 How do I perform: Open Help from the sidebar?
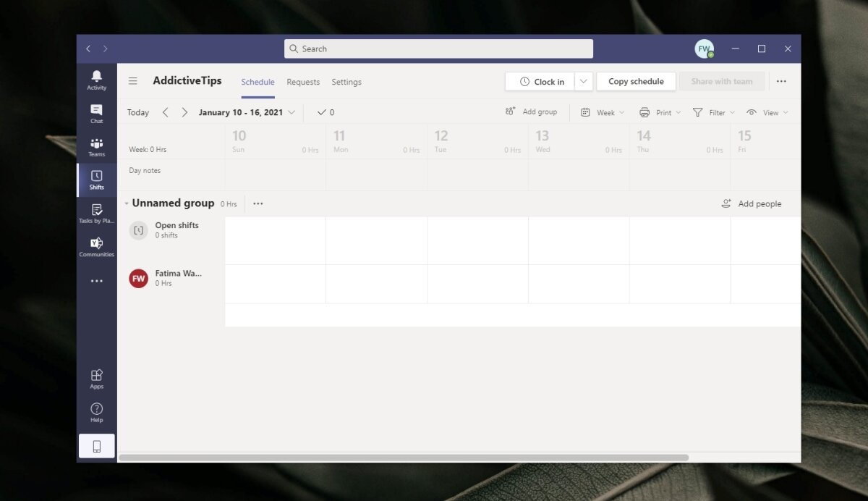96,413
